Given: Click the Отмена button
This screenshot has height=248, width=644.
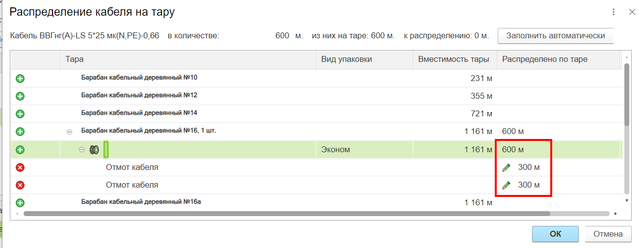Looking at the screenshot, I should coord(608,234).
